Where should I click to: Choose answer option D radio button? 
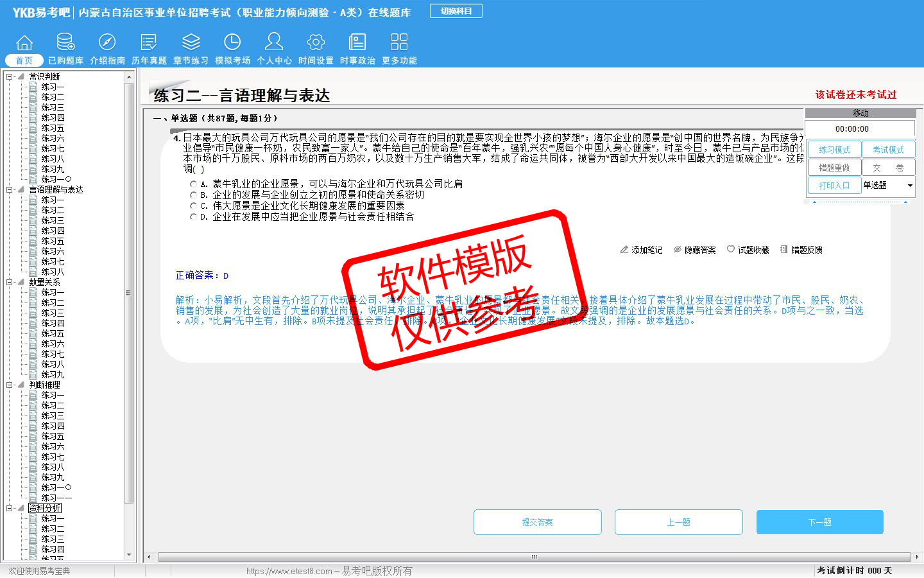point(193,217)
